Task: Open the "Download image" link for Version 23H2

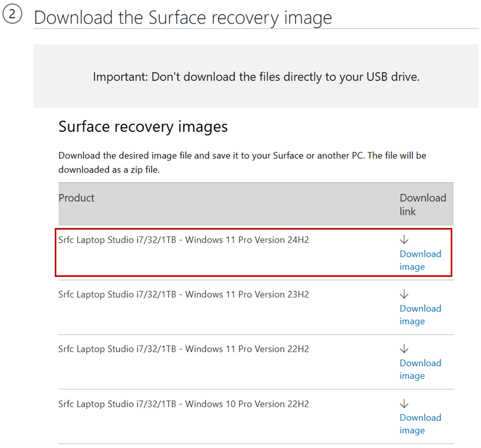Action: click(420, 315)
